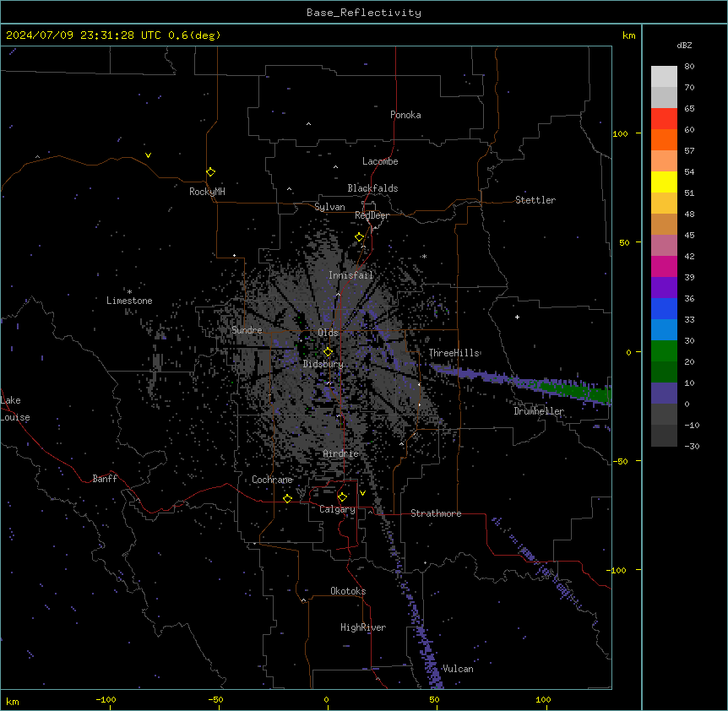Viewport: 728px width, 711px height.
Task: Click the Lacombe city label
Action: [x=380, y=161]
